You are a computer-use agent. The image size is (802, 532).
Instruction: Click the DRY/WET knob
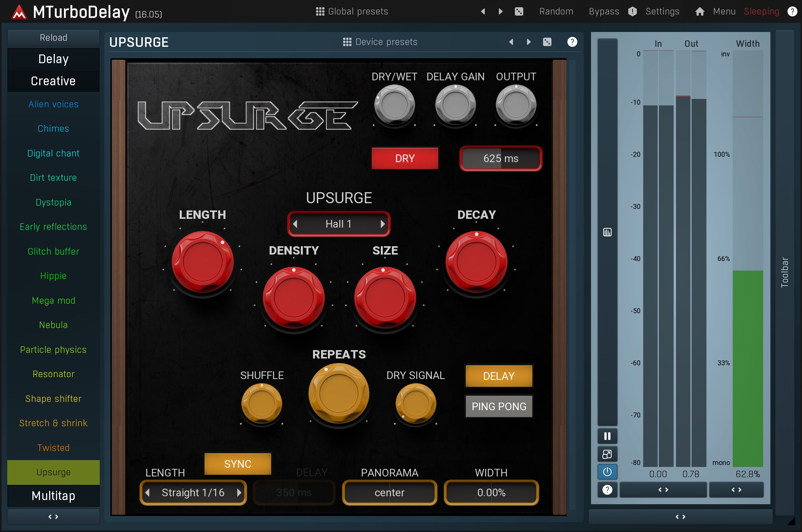point(395,104)
